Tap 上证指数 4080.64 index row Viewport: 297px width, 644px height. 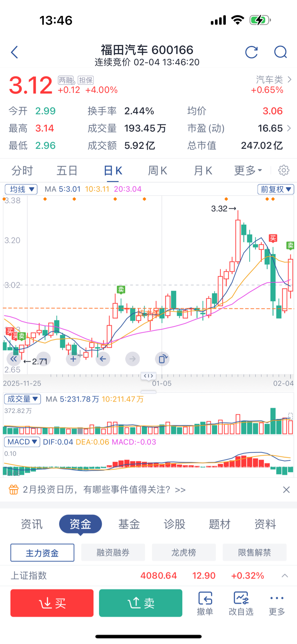tap(148, 576)
